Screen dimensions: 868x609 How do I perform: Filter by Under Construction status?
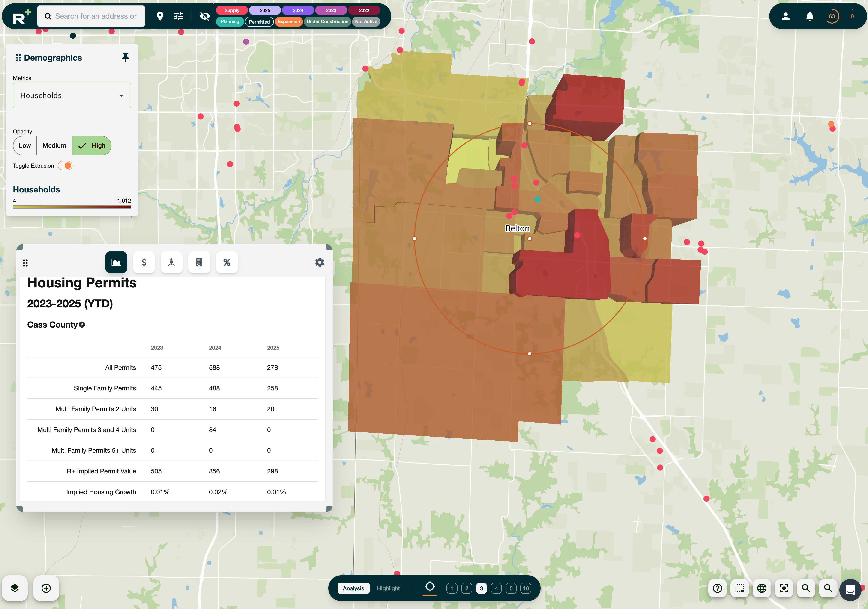click(327, 21)
